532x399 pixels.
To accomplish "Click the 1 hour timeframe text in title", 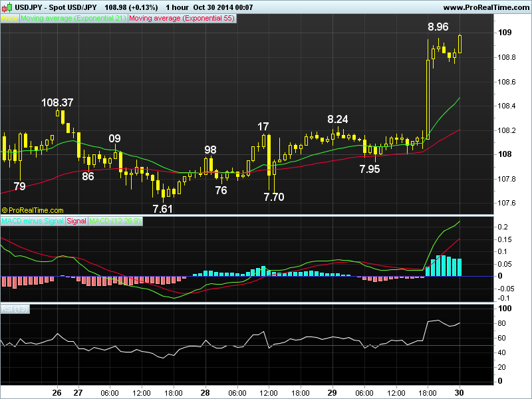I will point(177,7).
